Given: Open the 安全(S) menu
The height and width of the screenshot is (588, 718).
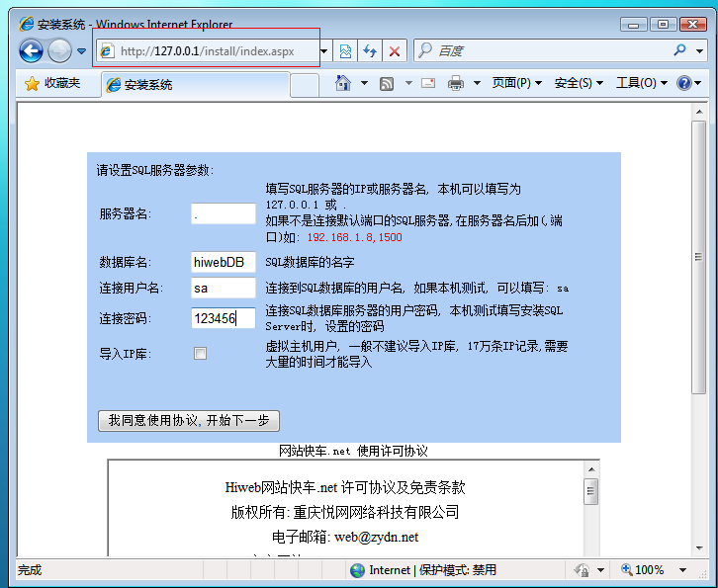Looking at the screenshot, I should tap(579, 83).
